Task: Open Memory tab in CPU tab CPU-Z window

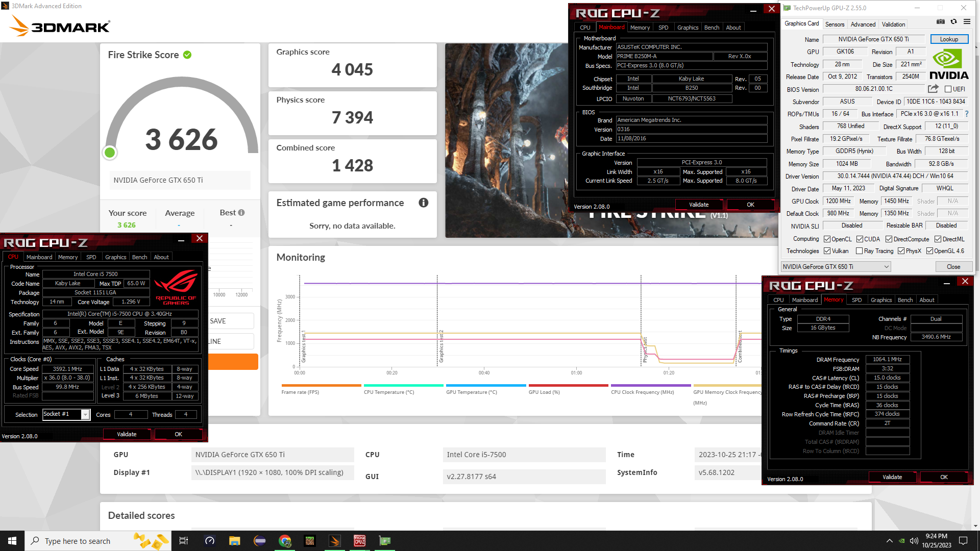Action: 68,257
